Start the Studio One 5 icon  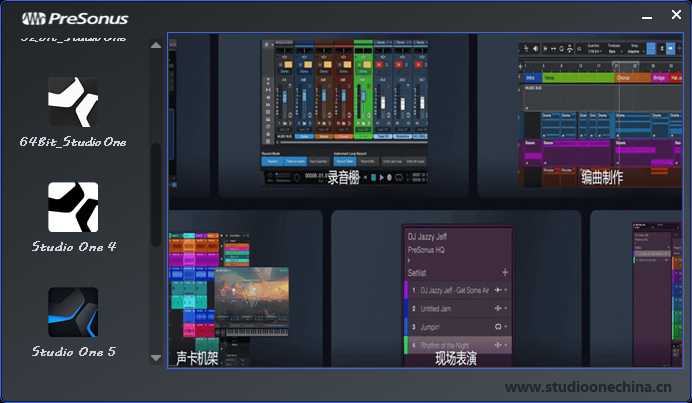coord(73,312)
